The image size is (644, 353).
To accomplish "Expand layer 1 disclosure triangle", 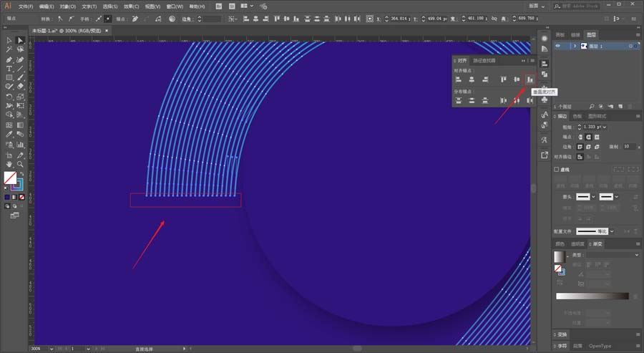I will (575, 46).
